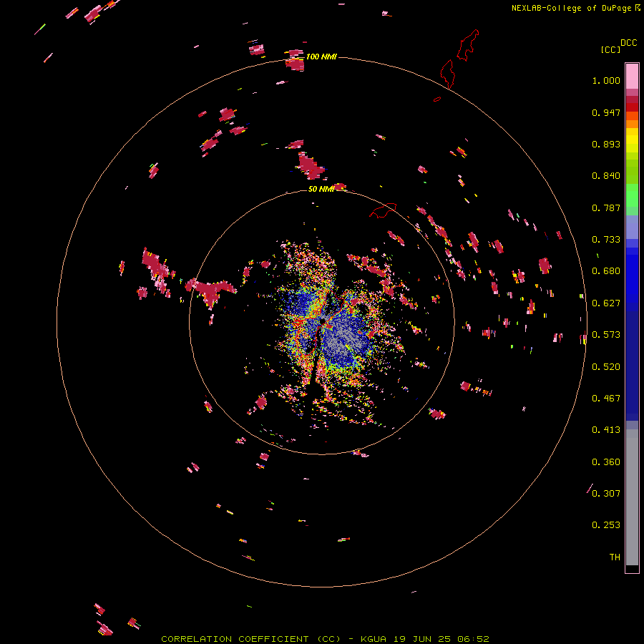
Task: Click the 0.307 color scale value
Action: (x=606, y=494)
